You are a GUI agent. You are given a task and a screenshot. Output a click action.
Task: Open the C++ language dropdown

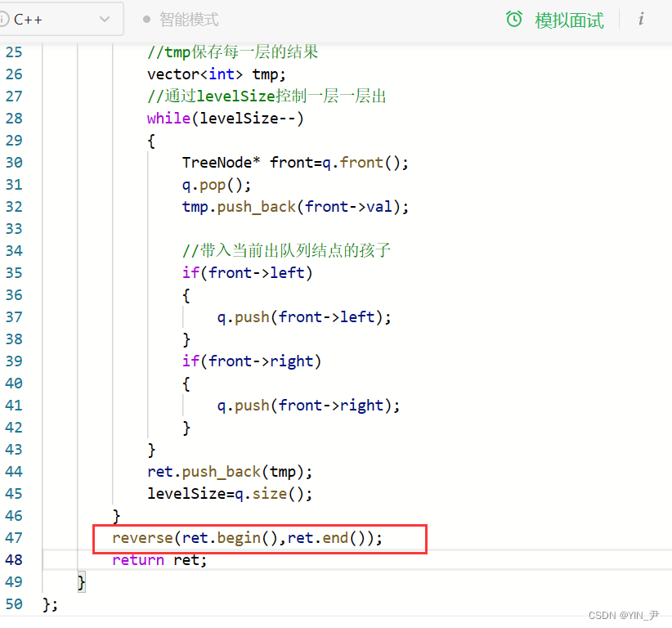pyautogui.click(x=60, y=20)
